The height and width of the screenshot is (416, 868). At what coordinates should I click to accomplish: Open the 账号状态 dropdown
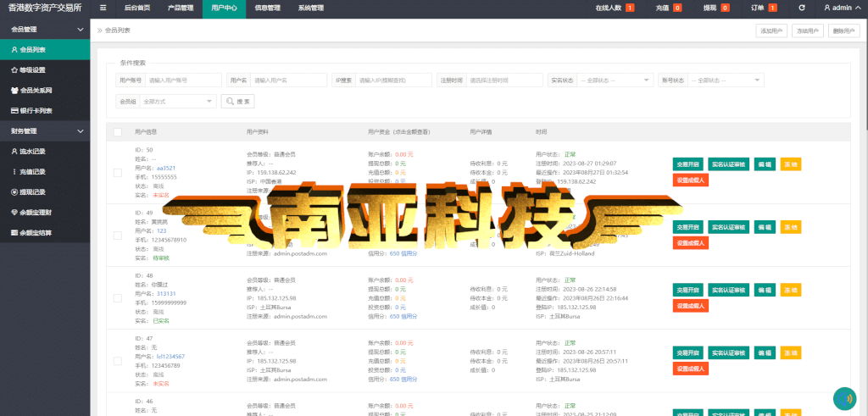coord(726,80)
